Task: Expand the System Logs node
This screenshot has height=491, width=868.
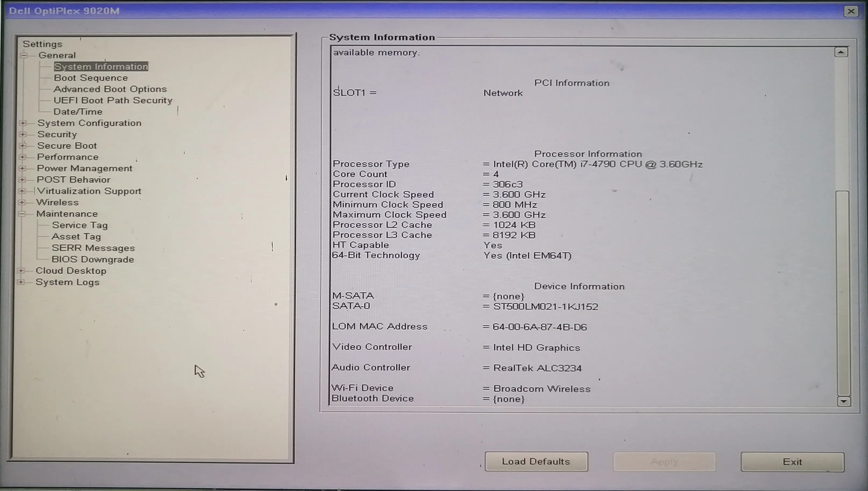Action: pos(21,282)
